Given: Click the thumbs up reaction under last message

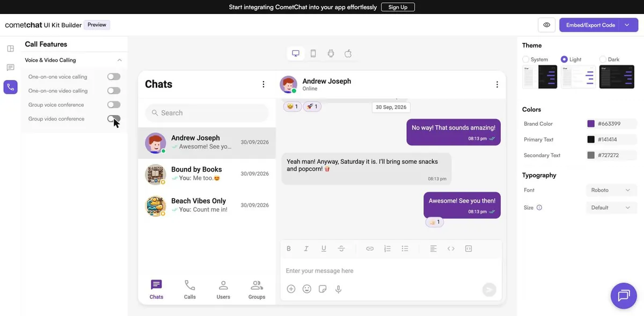Looking at the screenshot, I should point(435,222).
